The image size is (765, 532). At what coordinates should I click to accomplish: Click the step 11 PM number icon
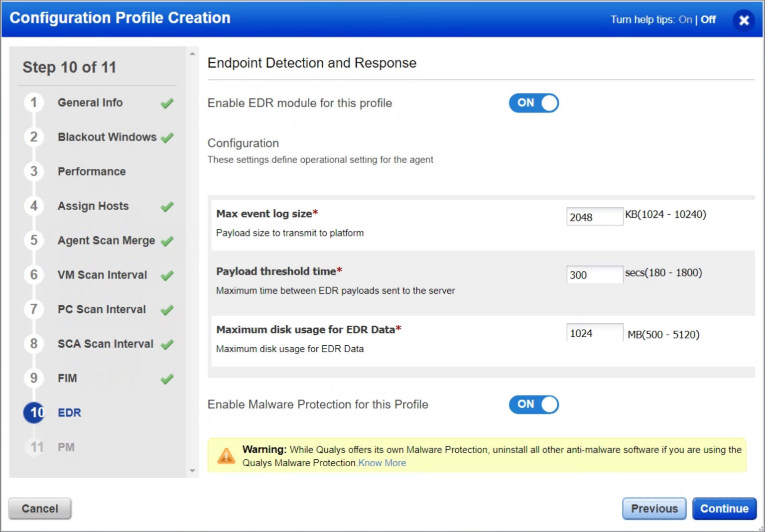(35, 447)
